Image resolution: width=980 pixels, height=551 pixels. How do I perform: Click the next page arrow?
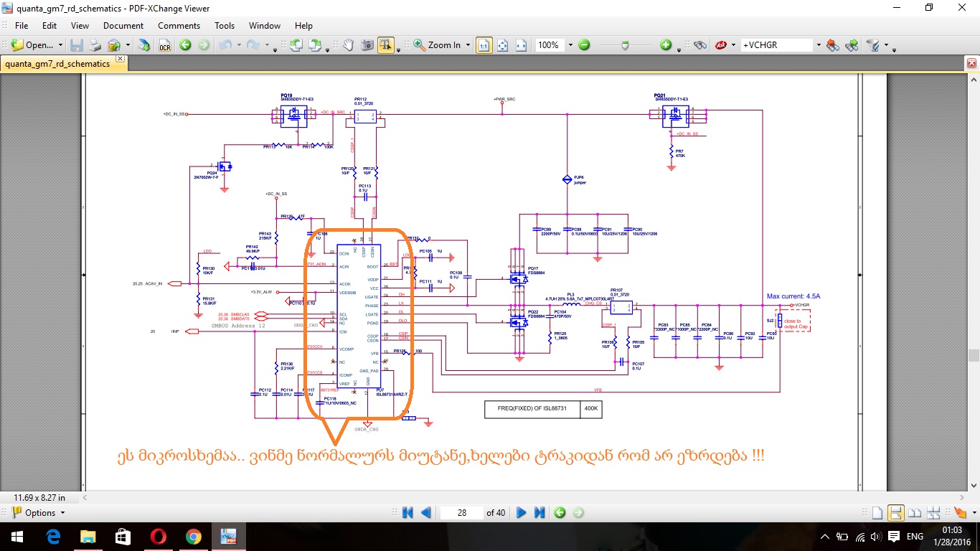pos(522,512)
